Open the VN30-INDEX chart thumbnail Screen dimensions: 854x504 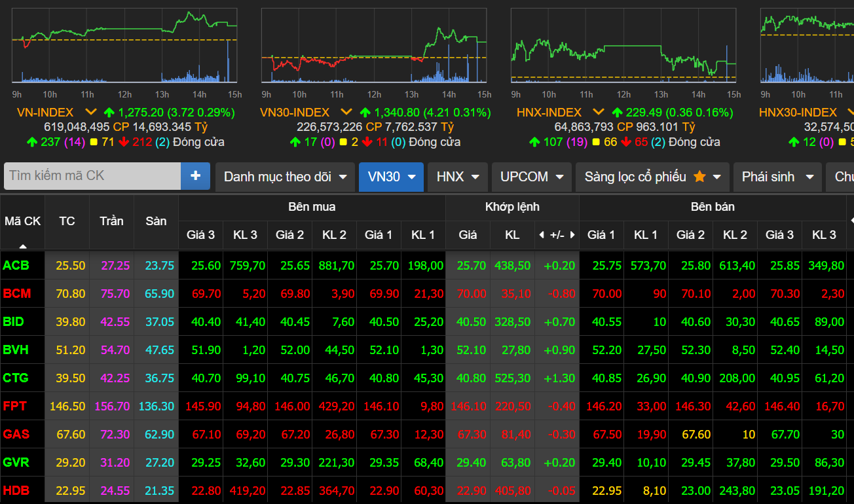pos(374,45)
